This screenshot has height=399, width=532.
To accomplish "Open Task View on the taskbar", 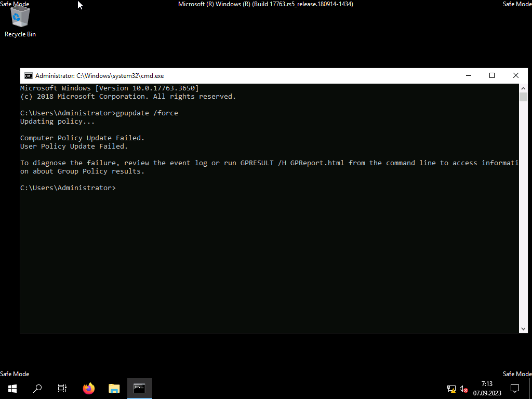I will 62,388.
